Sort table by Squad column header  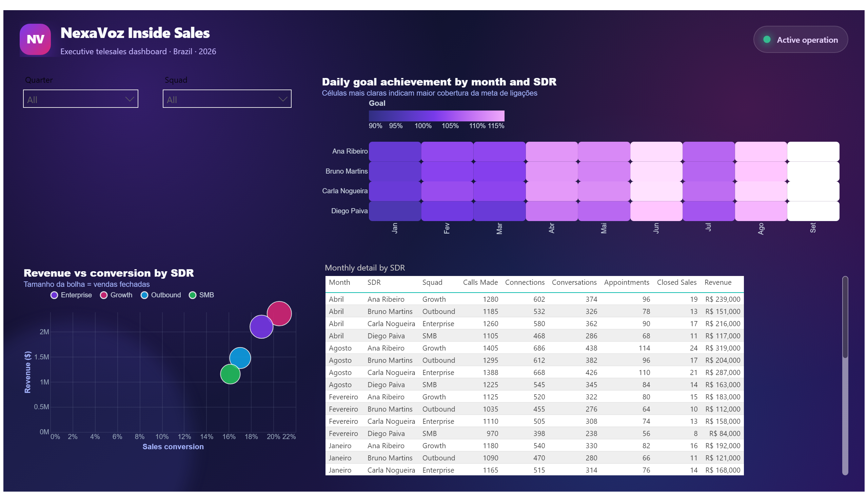click(x=432, y=282)
